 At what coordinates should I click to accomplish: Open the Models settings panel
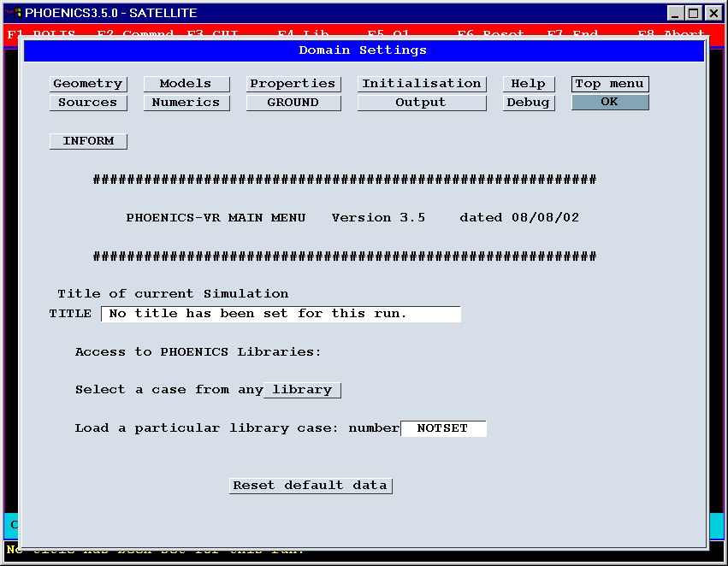click(x=186, y=84)
